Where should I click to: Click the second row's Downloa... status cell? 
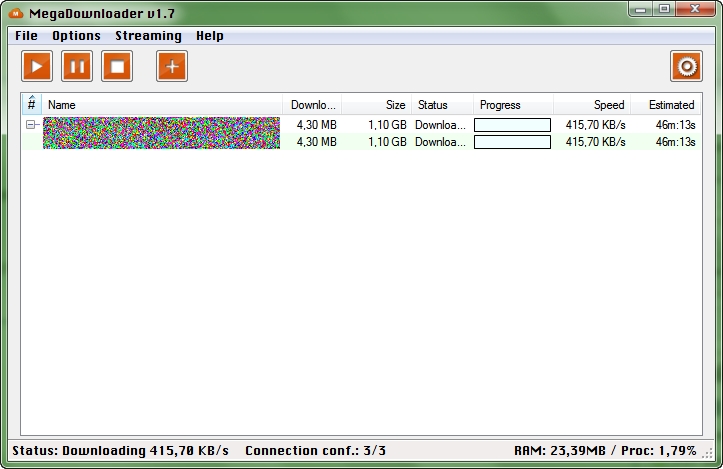tap(440, 142)
